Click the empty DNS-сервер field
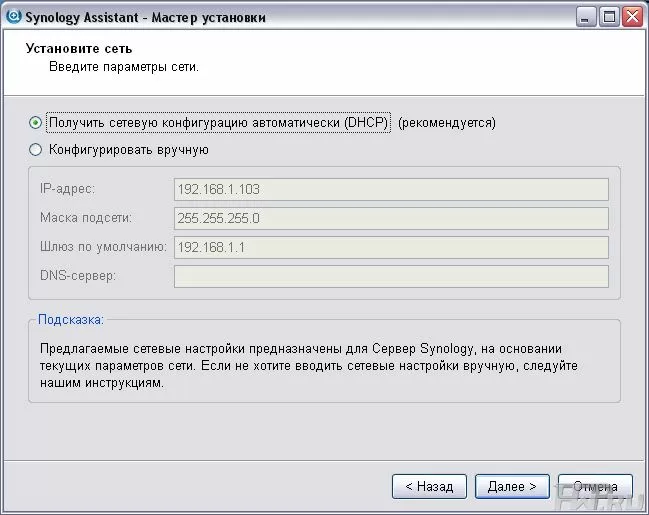The image size is (649, 515). point(391,276)
